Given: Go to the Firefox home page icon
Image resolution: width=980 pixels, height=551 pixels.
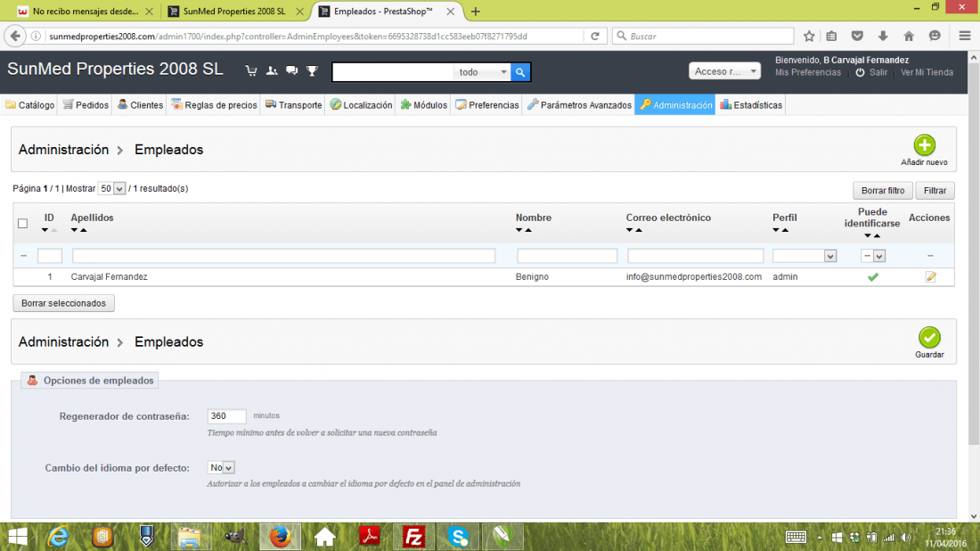Looking at the screenshot, I should 909,37.
